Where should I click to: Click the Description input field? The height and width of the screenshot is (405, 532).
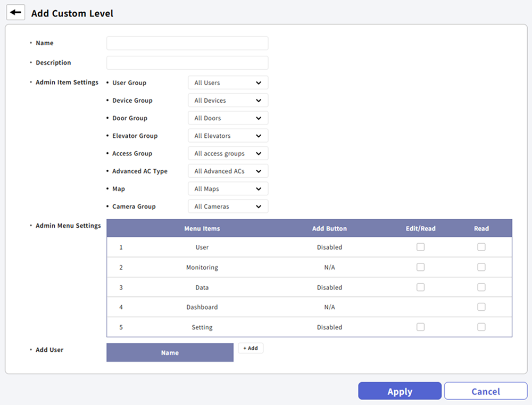187,63
